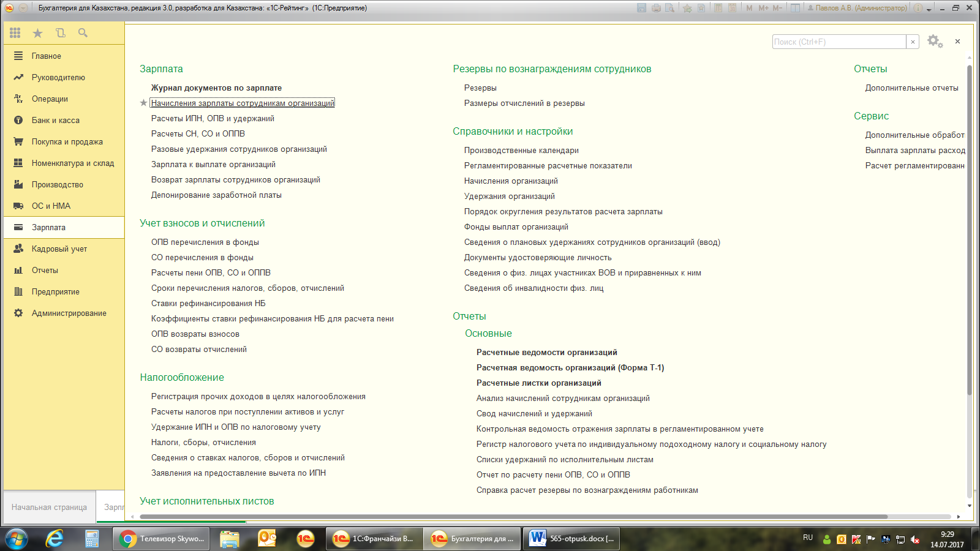Switch to Chrome Телевизор Skywo... taskbar window
Viewport: 980px width, 551px height.
pos(162,539)
